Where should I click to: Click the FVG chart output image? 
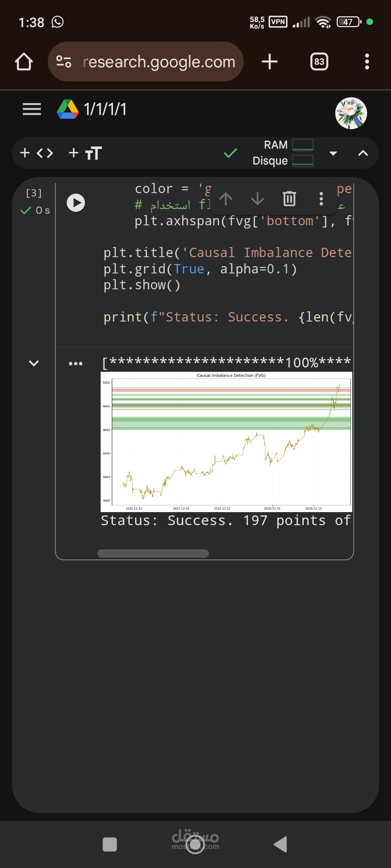(226, 441)
